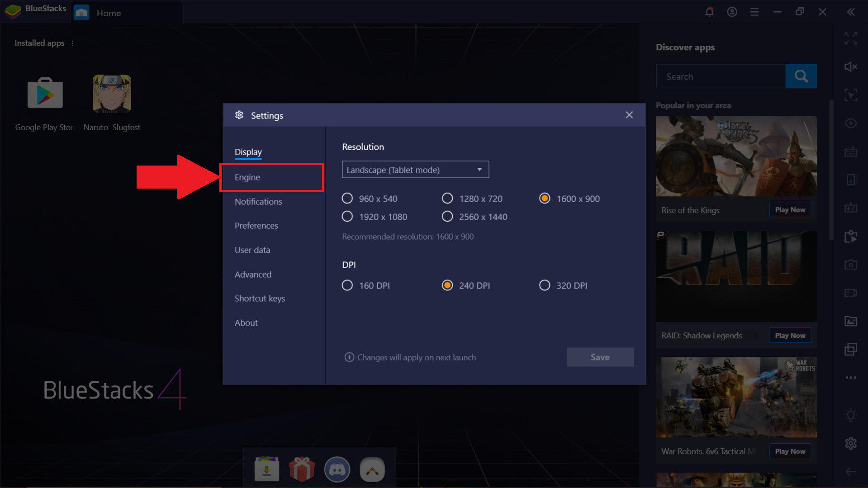868x488 pixels.
Task: Toggle fullscreen mode icon in sidebar
Action: click(851, 38)
